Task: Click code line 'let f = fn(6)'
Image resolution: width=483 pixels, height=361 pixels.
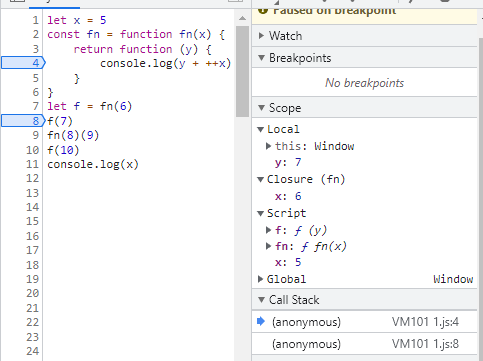Action: click(90, 106)
